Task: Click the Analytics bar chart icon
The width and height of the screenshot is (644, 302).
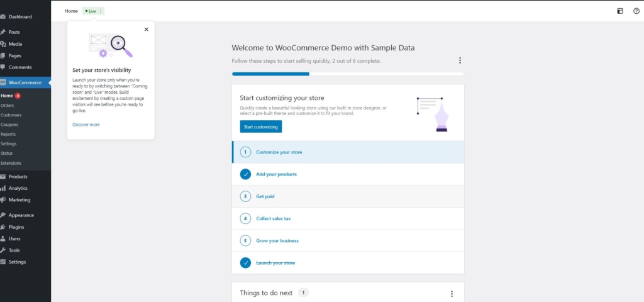Action: pos(3,188)
